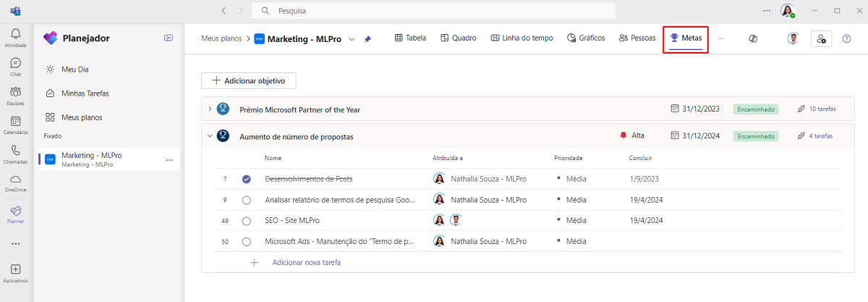This screenshot has width=868, height=302.
Task: Sort by the Nome column header
Action: [273, 157]
